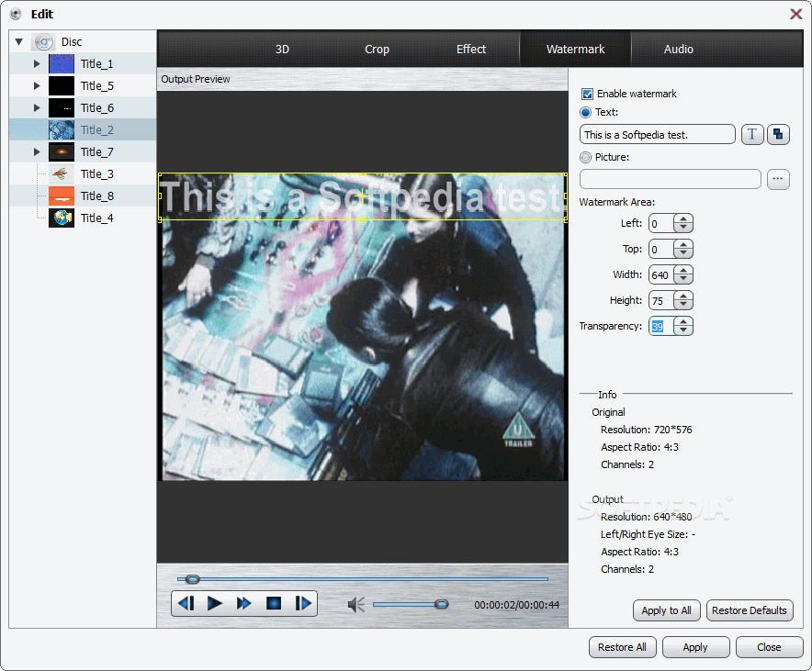This screenshot has height=671, width=812.
Task: Stop the preview playback
Action: pyautogui.click(x=274, y=603)
